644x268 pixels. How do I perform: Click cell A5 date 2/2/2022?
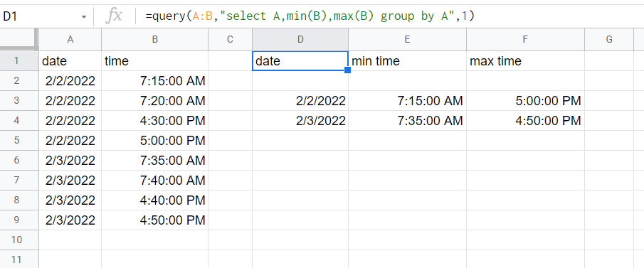tap(70, 140)
